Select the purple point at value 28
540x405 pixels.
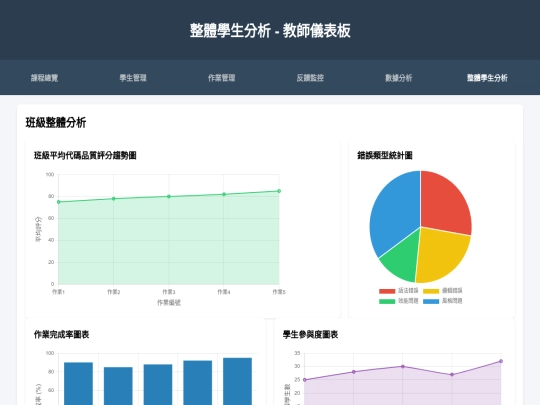[354, 372]
